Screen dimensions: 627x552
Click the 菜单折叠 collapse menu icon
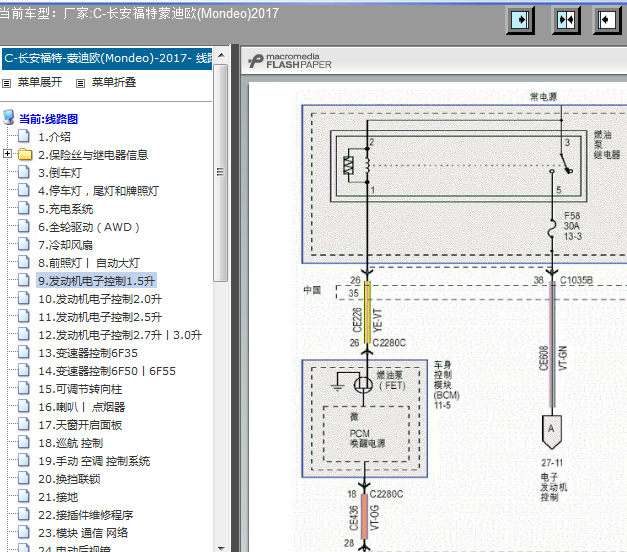(x=80, y=83)
